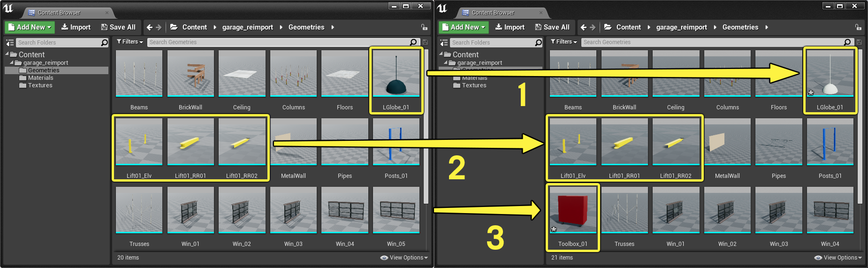Open the Filters dropdown in right browser
Viewport: 868px width, 268px height.
coord(564,42)
